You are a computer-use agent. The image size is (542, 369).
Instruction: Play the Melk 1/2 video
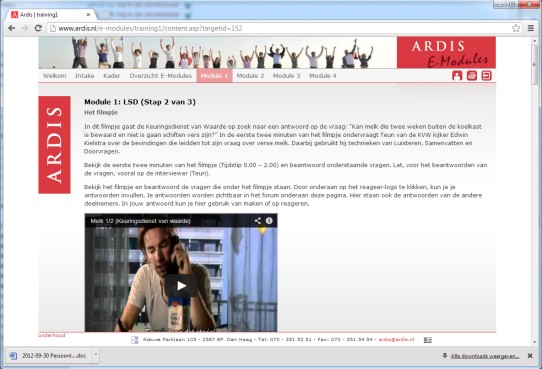click(x=181, y=286)
